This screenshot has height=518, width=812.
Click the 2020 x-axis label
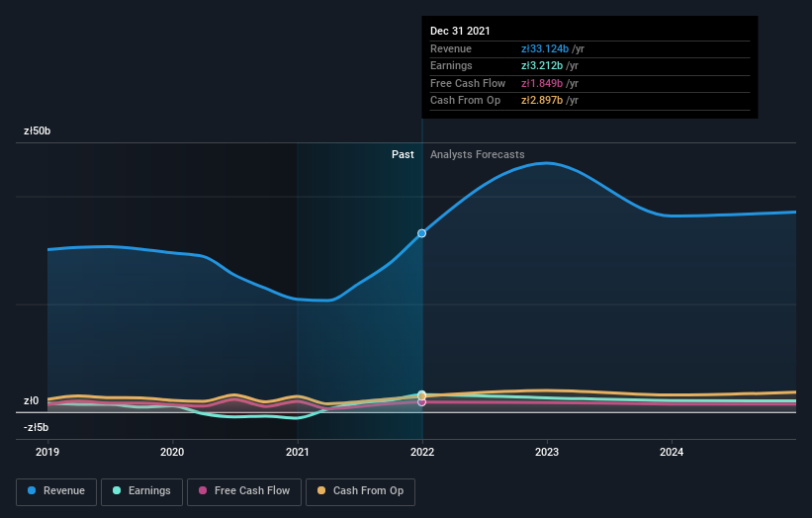tap(172, 453)
